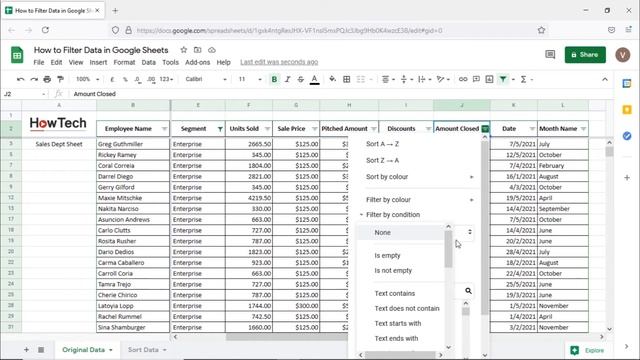The width and height of the screenshot is (640, 360).
Task: Open the zoom 100% dropdown
Action: (87, 79)
